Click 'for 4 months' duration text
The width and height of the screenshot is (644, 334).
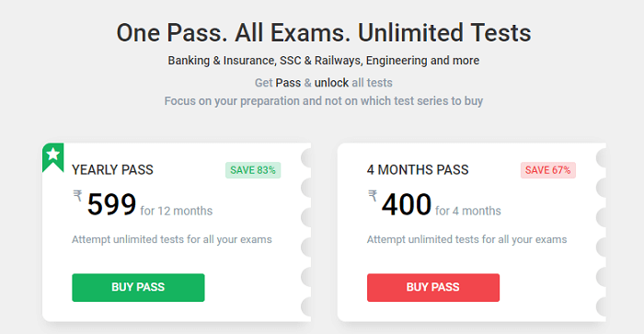[468, 211]
